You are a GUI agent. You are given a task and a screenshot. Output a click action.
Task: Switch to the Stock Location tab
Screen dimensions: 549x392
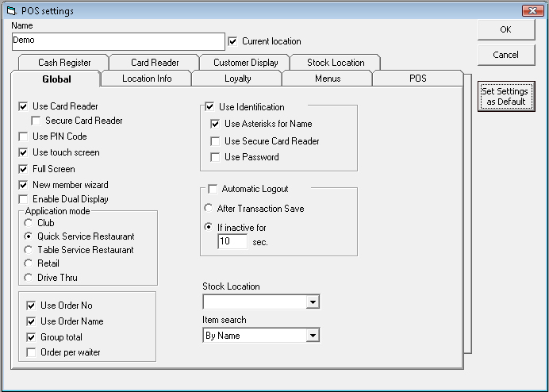click(336, 63)
